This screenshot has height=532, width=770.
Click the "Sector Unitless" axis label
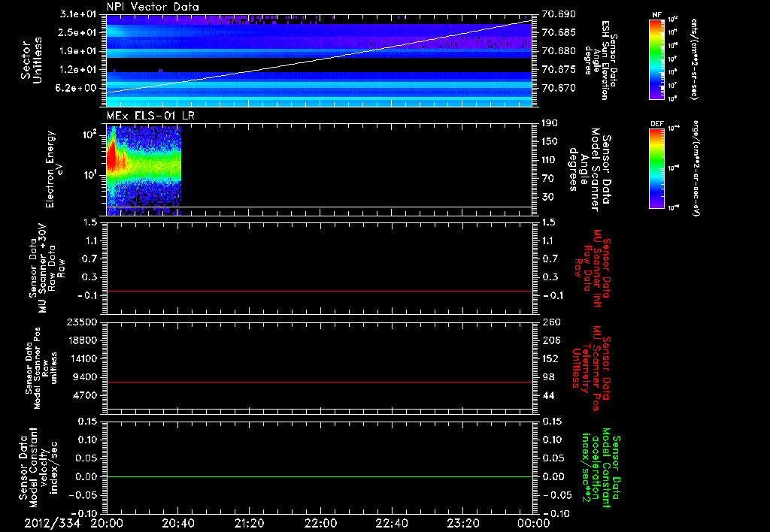[32, 60]
